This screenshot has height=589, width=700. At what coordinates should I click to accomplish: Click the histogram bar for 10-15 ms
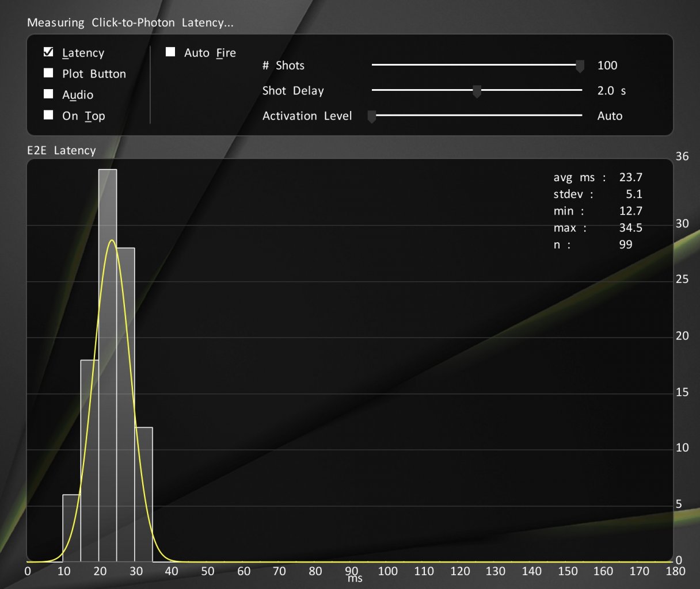coord(71,528)
